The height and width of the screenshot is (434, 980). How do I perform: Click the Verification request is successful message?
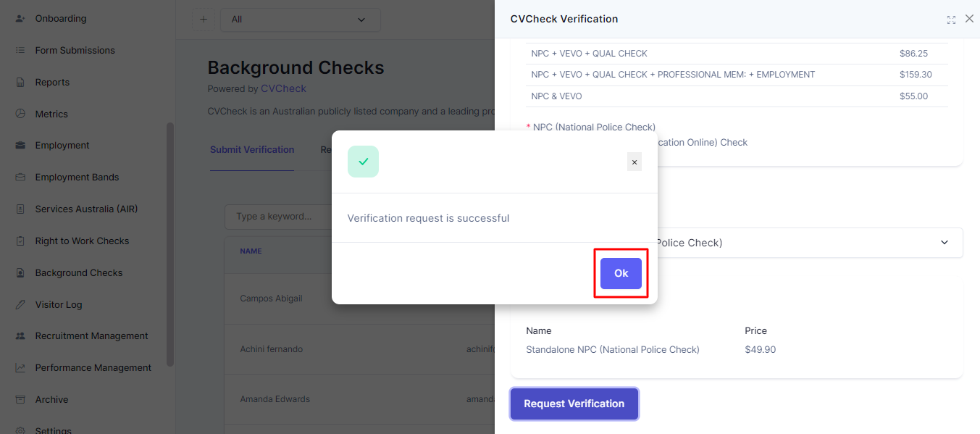tap(429, 218)
